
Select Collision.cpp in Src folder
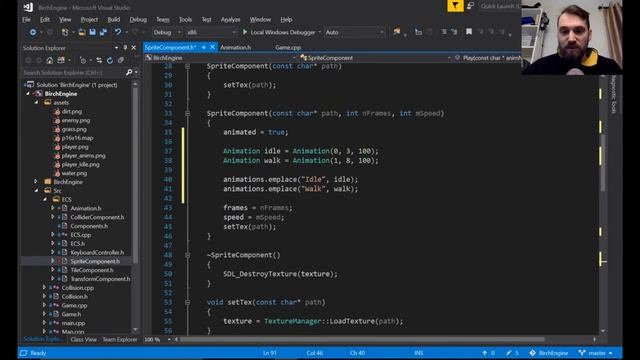[x=78, y=288]
